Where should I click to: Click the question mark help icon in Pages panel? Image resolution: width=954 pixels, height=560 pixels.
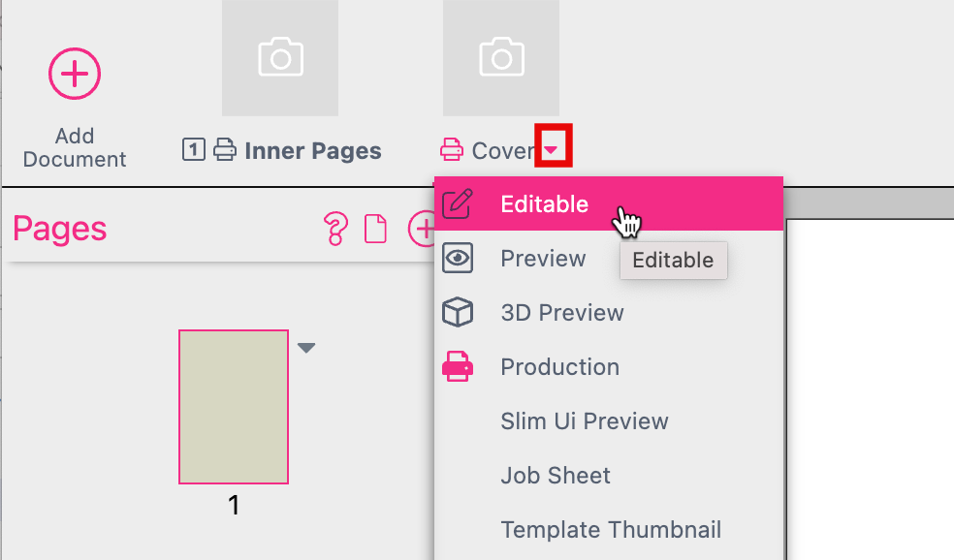click(334, 229)
